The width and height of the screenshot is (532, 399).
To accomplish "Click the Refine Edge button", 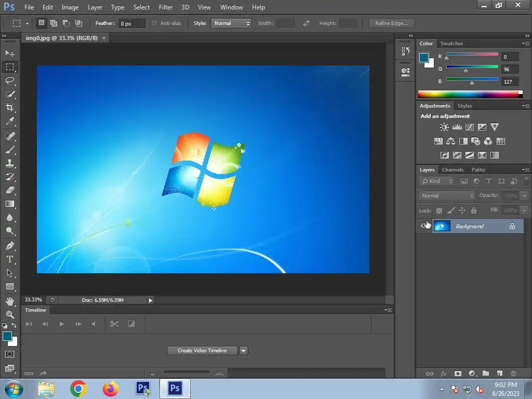I will pos(392,23).
